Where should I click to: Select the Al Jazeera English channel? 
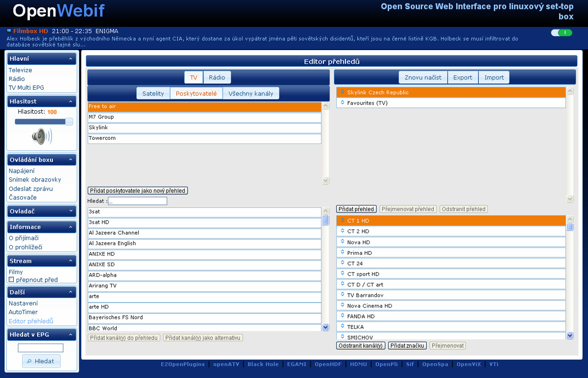[204, 244]
